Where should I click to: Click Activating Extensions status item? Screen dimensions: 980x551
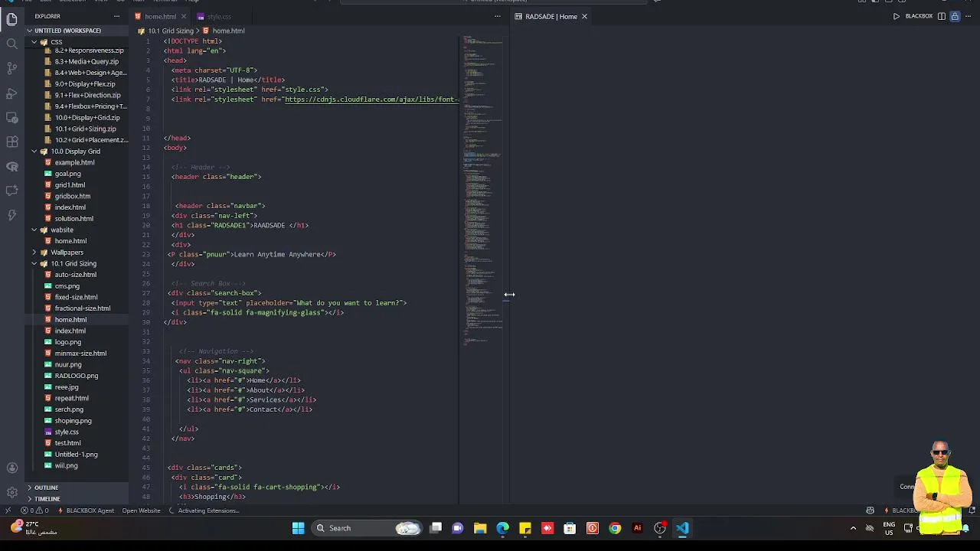(x=204, y=510)
